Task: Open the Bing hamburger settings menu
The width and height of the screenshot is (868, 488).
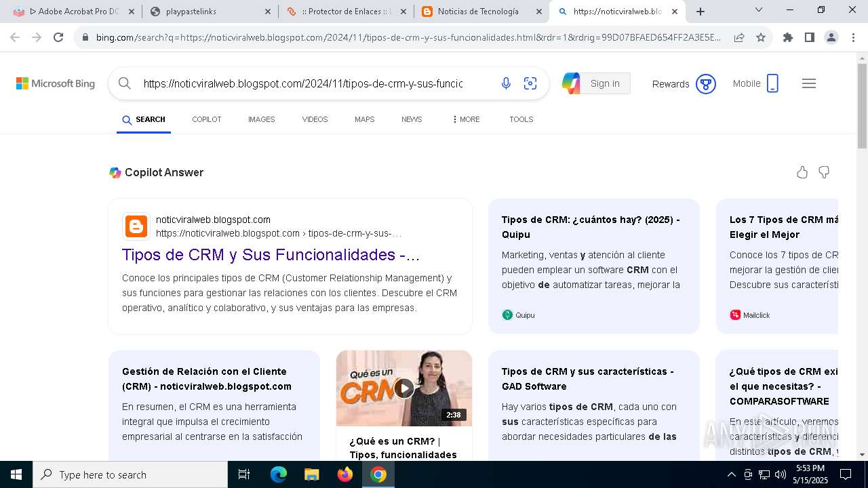Action: (x=809, y=83)
